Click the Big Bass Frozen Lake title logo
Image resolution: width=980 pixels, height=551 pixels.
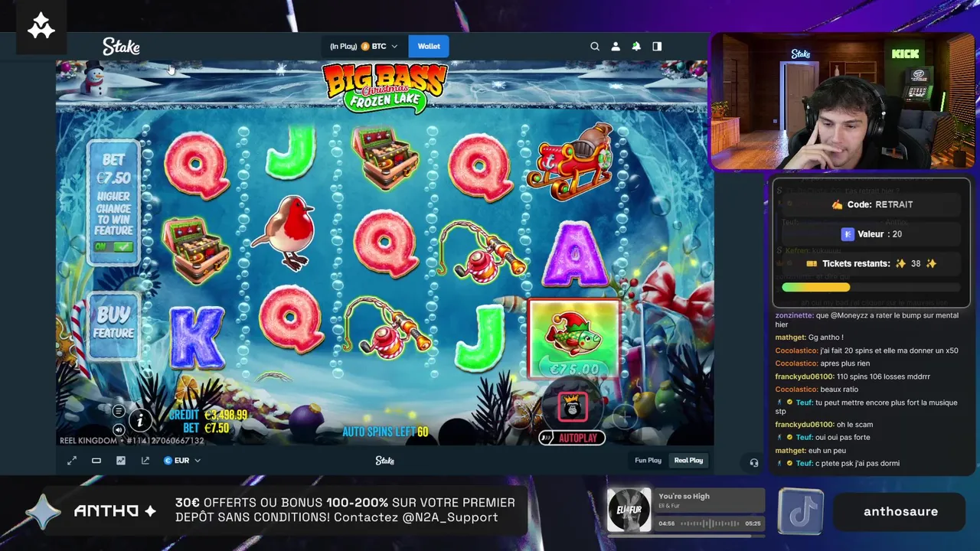[384, 86]
